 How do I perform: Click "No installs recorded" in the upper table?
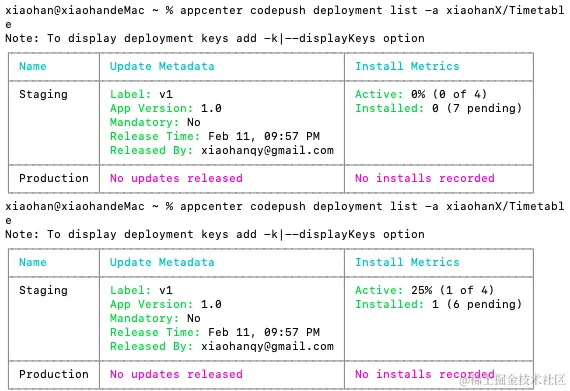(x=425, y=178)
